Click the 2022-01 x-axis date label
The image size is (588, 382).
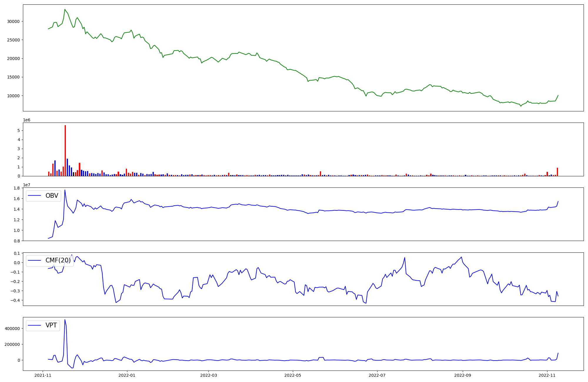[x=127, y=375]
